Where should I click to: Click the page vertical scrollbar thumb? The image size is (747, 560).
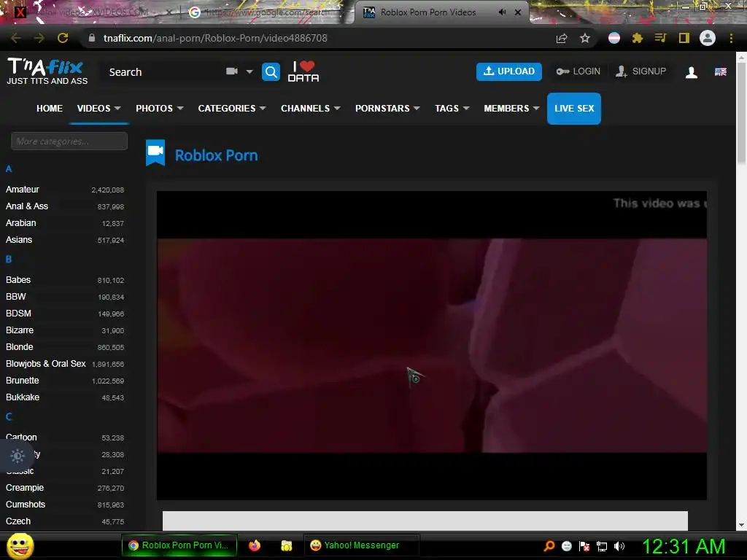(x=741, y=114)
